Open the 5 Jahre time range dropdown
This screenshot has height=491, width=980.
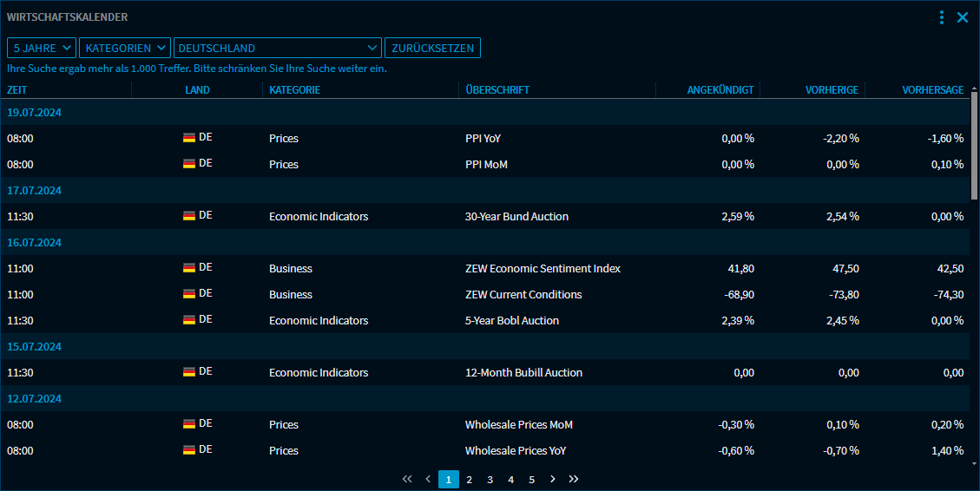[x=42, y=48]
